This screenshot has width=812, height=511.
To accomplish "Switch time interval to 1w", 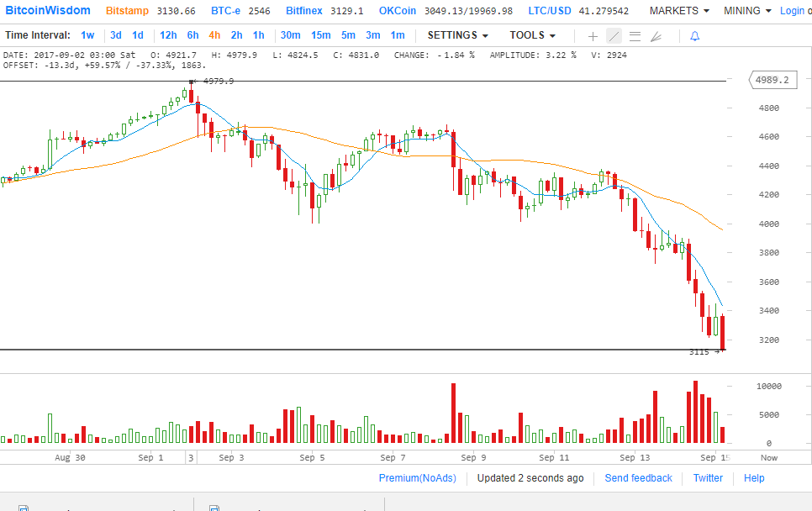I will pyautogui.click(x=87, y=35).
